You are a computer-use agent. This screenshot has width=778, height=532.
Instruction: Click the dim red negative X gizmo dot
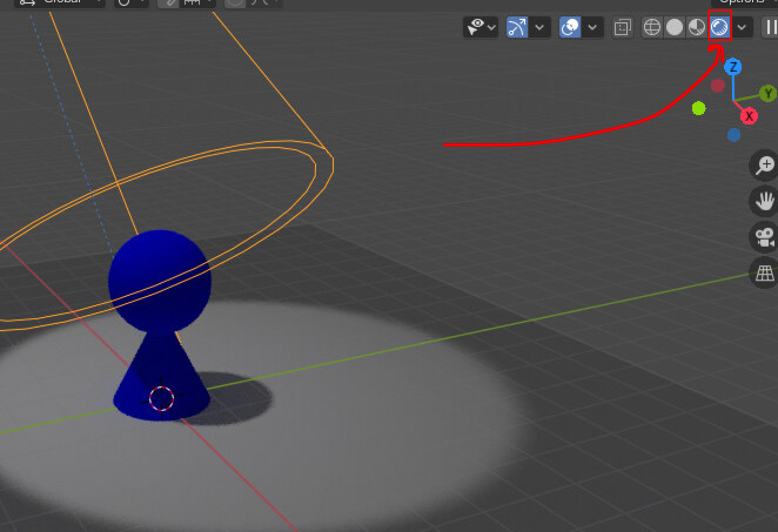717,86
